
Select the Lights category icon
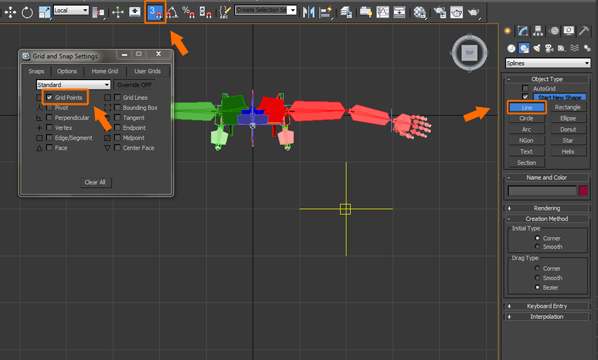click(537, 48)
